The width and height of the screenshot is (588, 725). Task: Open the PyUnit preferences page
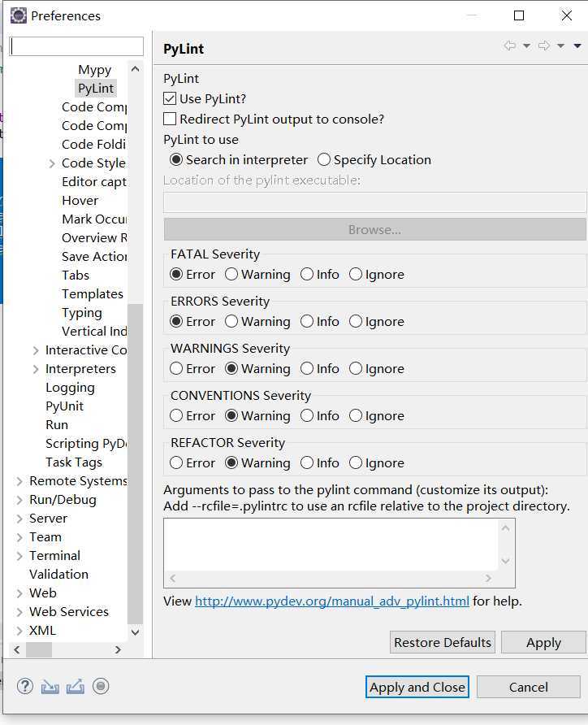[x=64, y=406]
